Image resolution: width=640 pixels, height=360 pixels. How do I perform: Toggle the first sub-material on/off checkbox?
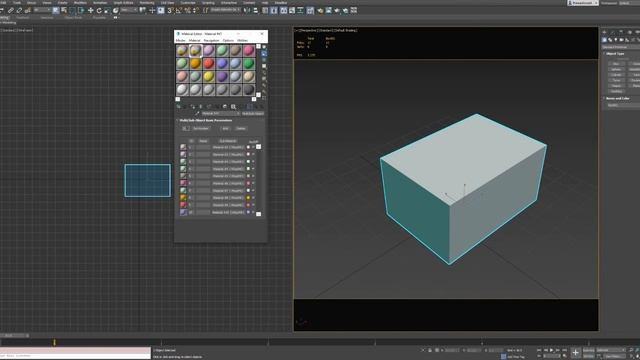pos(253,147)
